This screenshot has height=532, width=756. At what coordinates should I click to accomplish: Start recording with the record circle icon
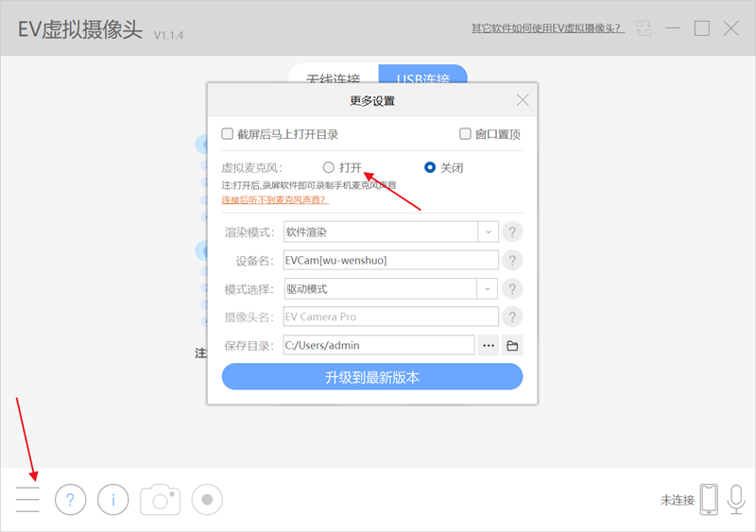pos(207,499)
